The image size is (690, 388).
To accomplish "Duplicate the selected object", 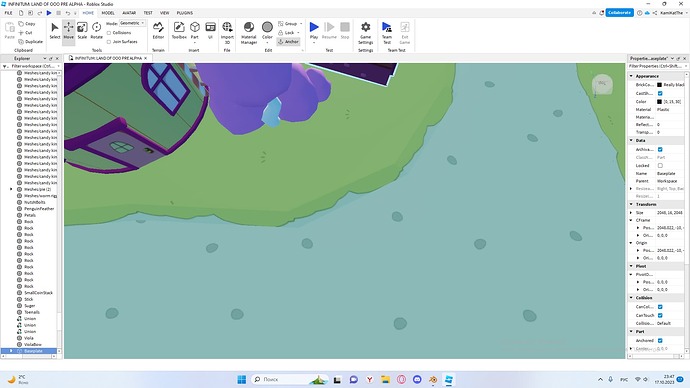I will coord(31,41).
